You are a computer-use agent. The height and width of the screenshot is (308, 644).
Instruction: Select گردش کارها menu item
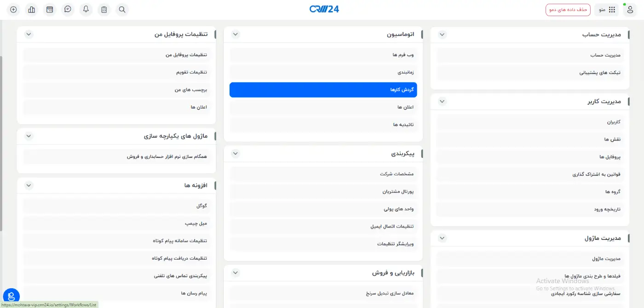(x=323, y=90)
